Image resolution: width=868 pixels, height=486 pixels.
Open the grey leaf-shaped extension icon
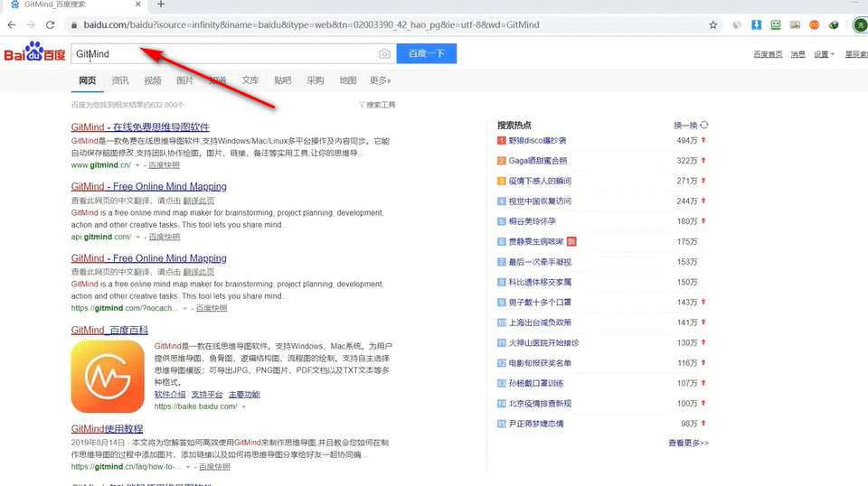(737, 25)
